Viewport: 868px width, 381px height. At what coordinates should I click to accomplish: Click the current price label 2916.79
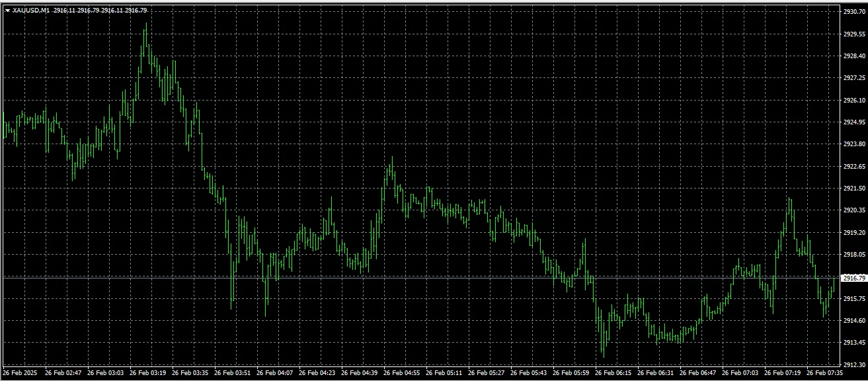pos(854,278)
